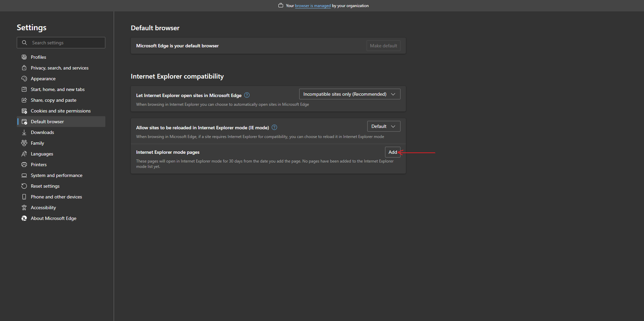Click 'When browsing in Internet Explorer' description
Viewport: 644px width, 321px height.
222,104
